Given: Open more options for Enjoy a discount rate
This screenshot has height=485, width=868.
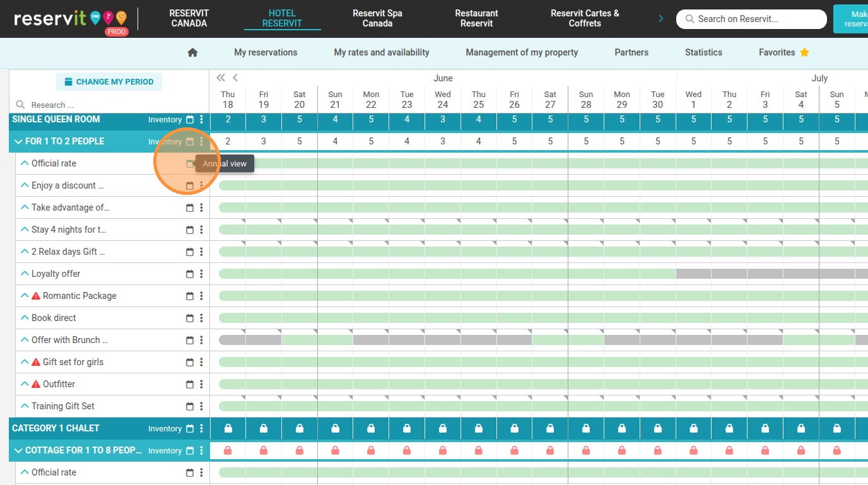Looking at the screenshot, I should tap(201, 186).
